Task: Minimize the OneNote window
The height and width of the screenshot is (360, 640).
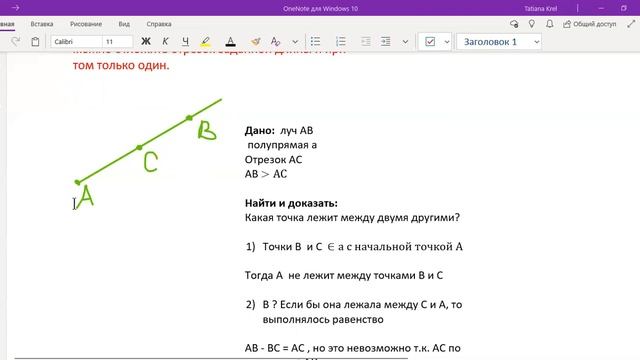Action: (601, 8)
